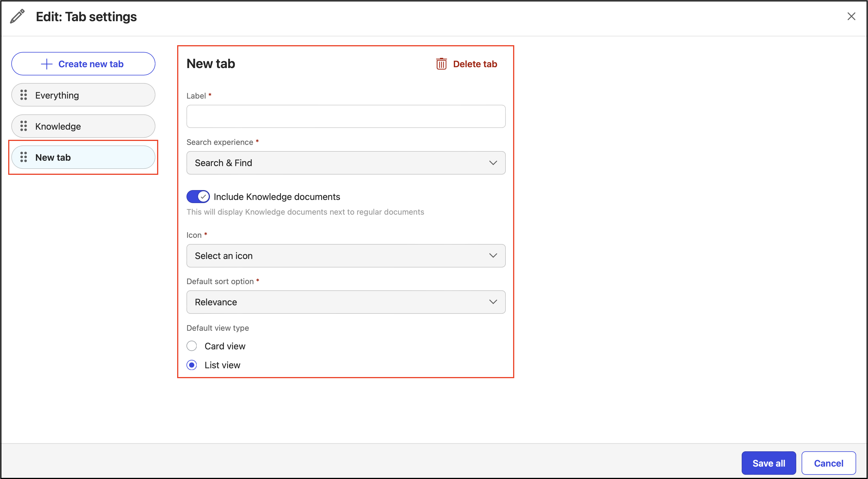Click the Cancel button

coord(828,463)
